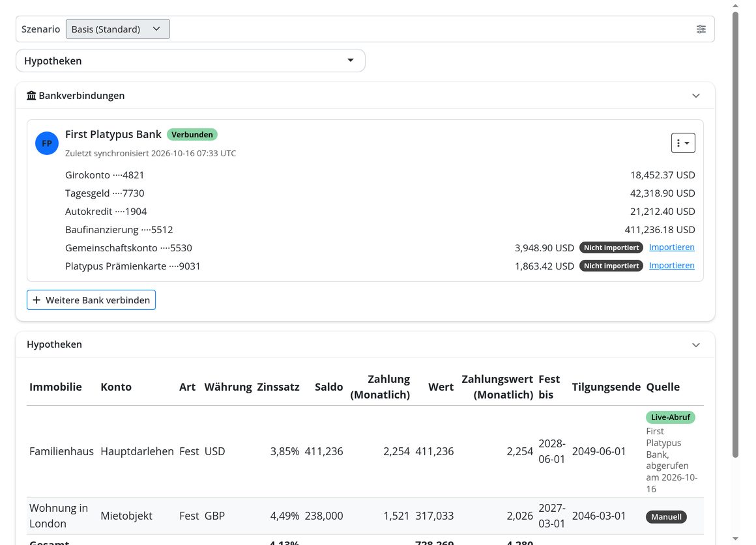Collapse the Hypotheken table section chevron
Image resolution: width=756 pixels, height=545 pixels.
[696, 344]
